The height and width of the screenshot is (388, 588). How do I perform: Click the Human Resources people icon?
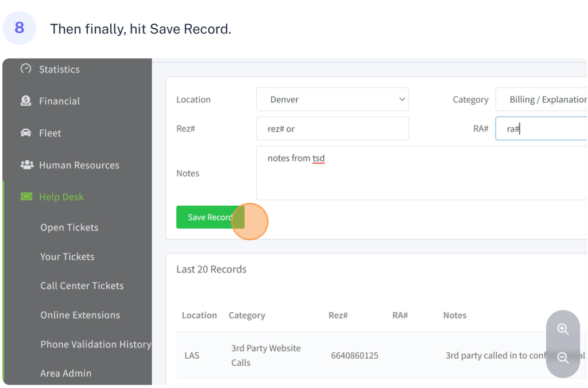[26, 165]
